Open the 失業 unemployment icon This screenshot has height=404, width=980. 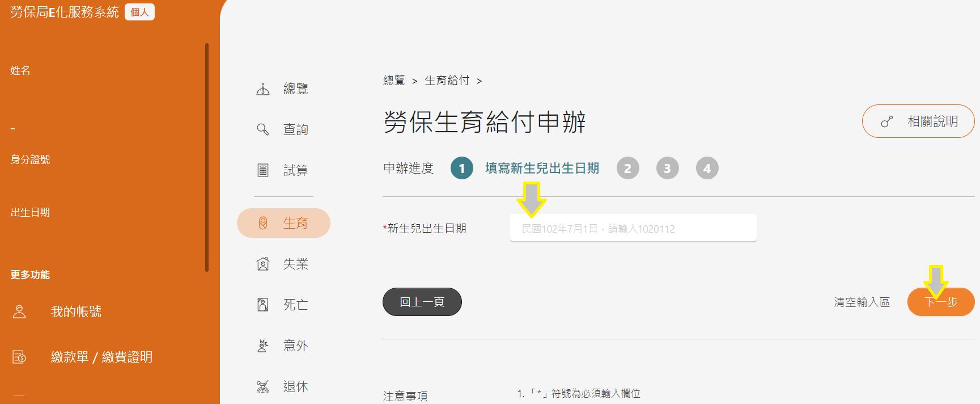coord(263,264)
